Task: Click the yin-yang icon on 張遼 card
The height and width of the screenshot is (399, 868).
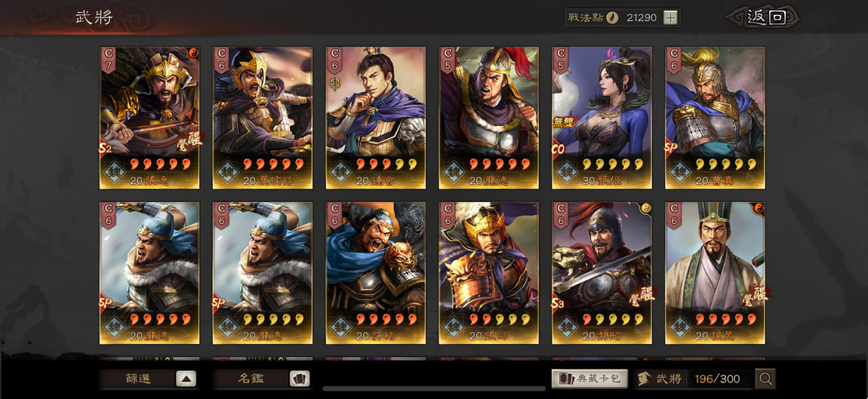Action: click(193, 53)
